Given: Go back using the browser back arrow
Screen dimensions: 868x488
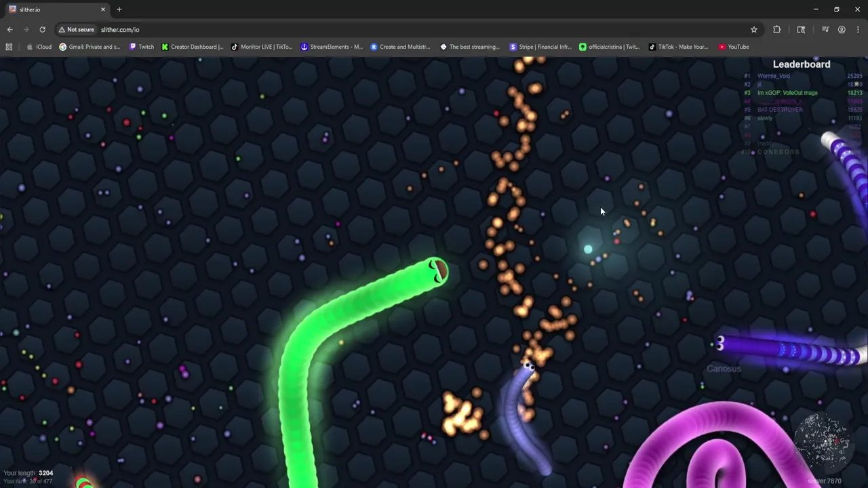Looking at the screenshot, I should tap(9, 29).
